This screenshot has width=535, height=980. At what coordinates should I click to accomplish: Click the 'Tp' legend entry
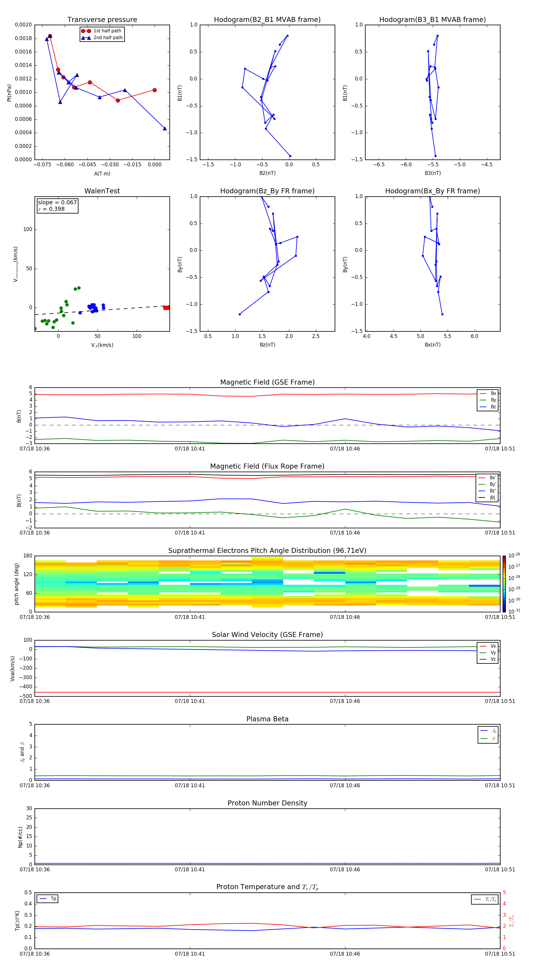point(48,899)
